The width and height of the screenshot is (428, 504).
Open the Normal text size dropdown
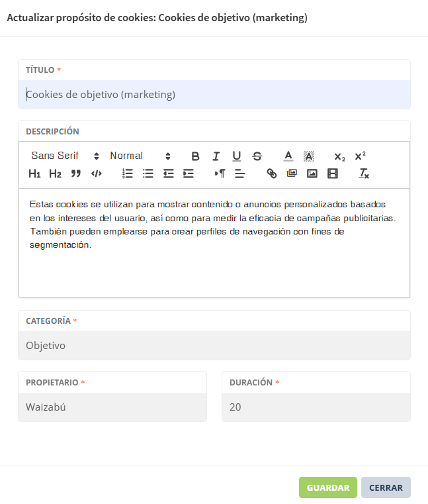coord(140,156)
